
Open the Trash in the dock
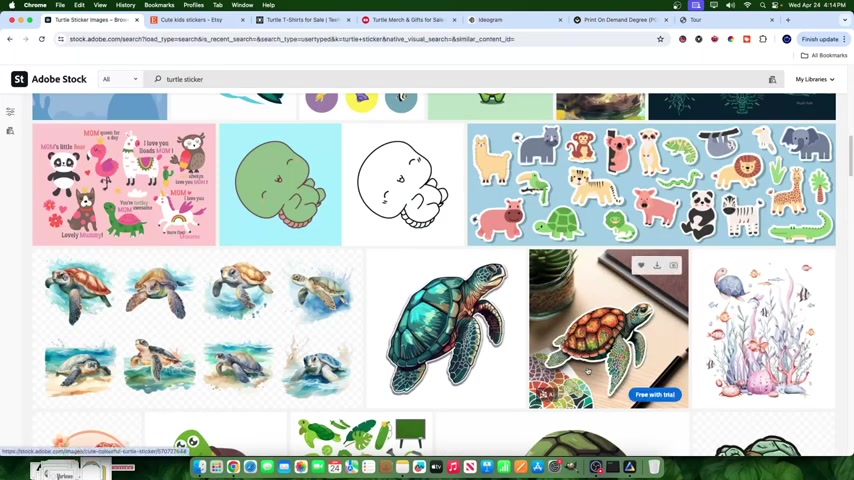point(654,466)
